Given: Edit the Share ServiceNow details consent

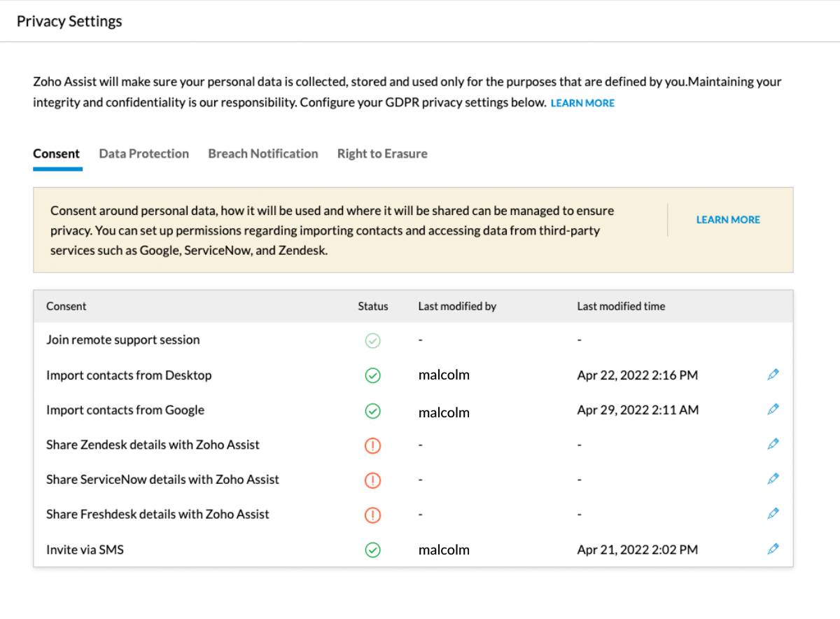Looking at the screenshot, I should point(773,479).
